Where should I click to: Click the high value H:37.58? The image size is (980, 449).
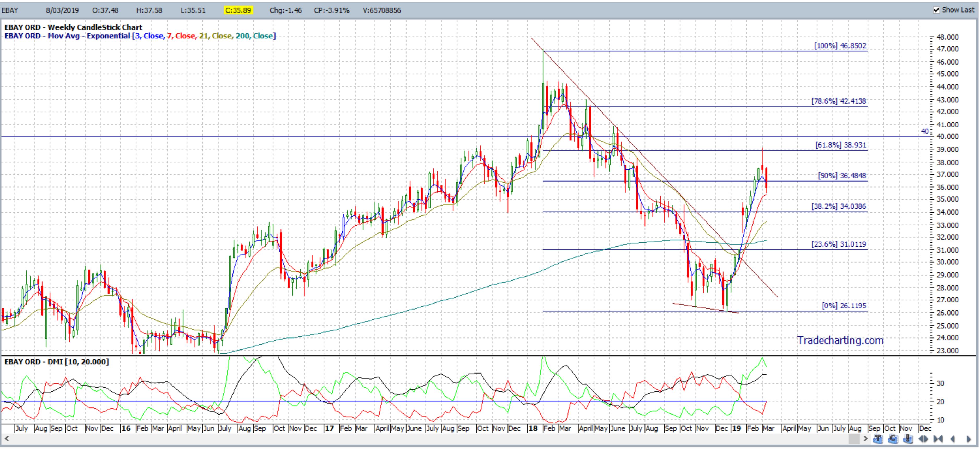tap(149, 10)
